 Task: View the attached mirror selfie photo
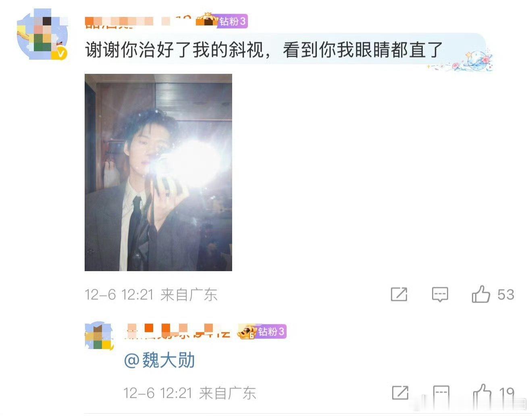tap(158, 172)
